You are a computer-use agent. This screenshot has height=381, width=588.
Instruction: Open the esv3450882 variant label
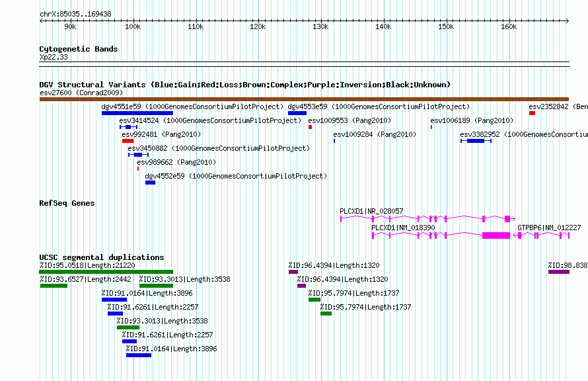point(219,148)
